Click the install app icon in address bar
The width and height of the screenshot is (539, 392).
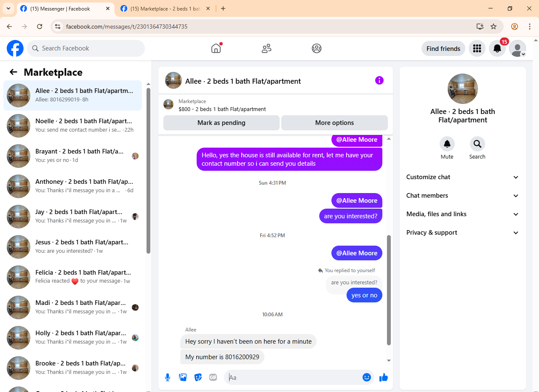click(x=480, y=26)
